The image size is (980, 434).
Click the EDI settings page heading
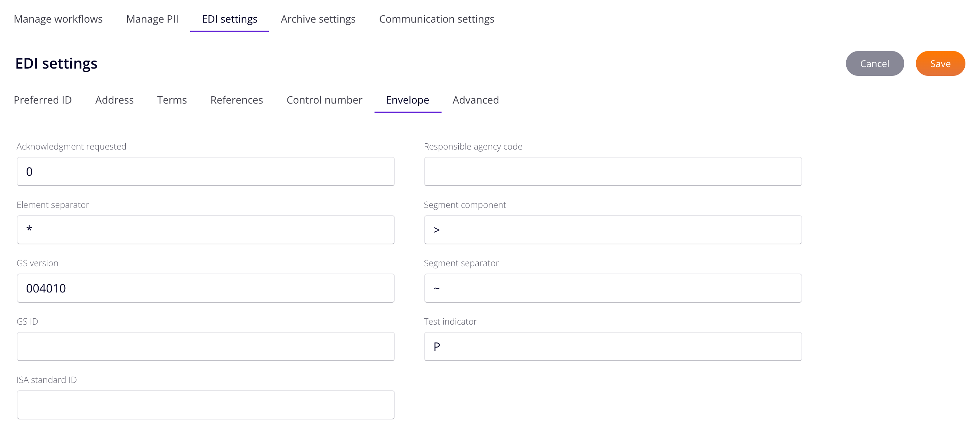pyautogui.click(x=56, y=63)
